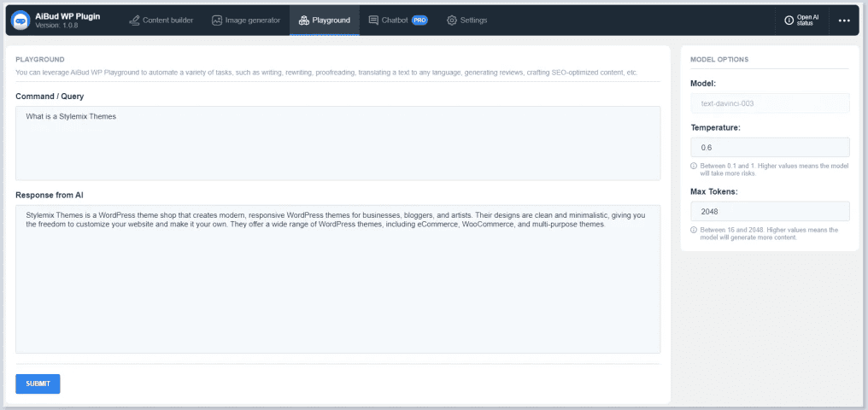Click the AiBud WP Plugin title text
The image size is (868, 410).
coord(67,16)
